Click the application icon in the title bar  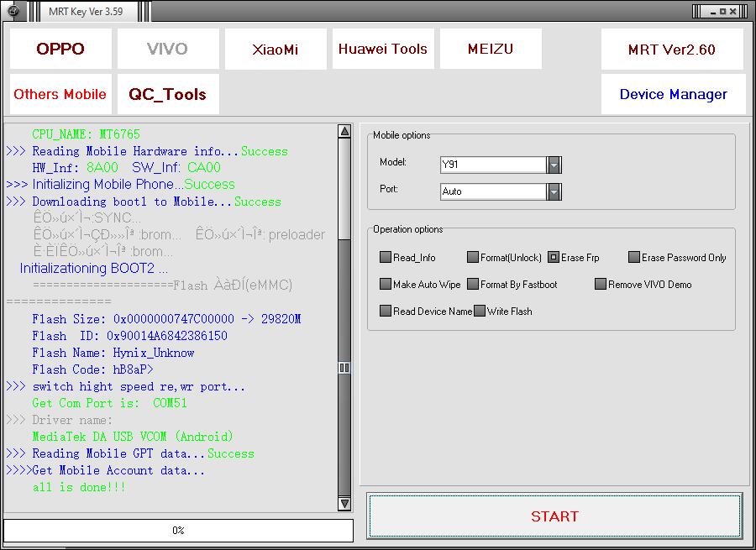click(x=13, y=11)
